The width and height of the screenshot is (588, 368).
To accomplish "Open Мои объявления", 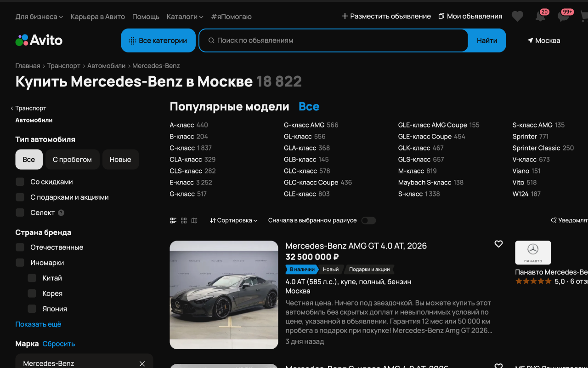I will [470, 16].
